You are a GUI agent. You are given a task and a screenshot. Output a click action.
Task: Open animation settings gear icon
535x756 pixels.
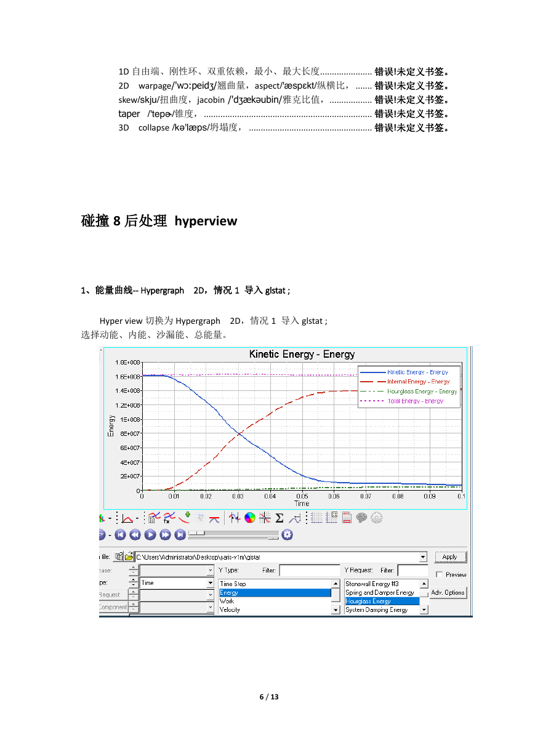[287, 534]
